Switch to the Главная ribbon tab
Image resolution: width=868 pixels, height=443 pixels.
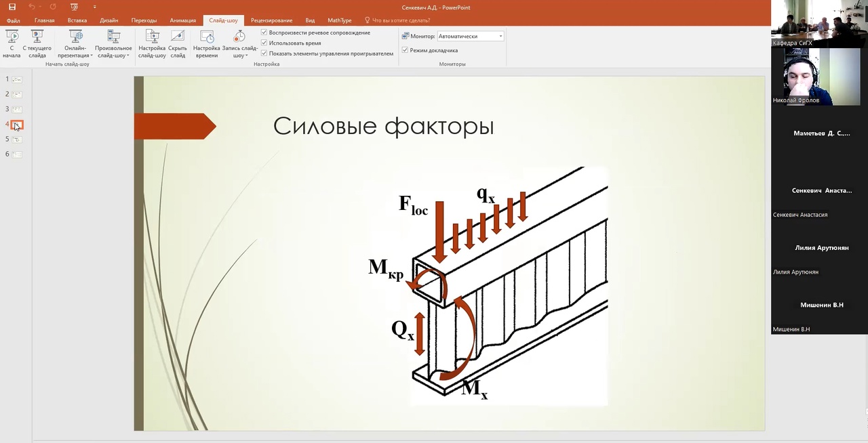[44, 20]
